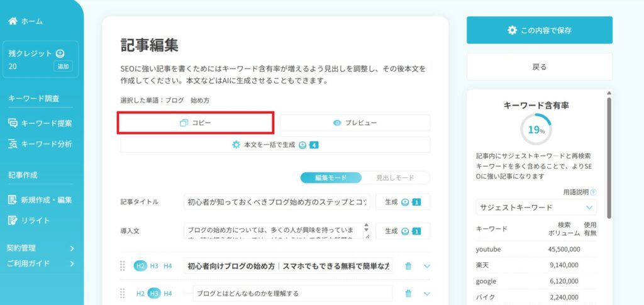Expand the 契約管理 menu
The image size is (644, 305).
click(40, 248)
